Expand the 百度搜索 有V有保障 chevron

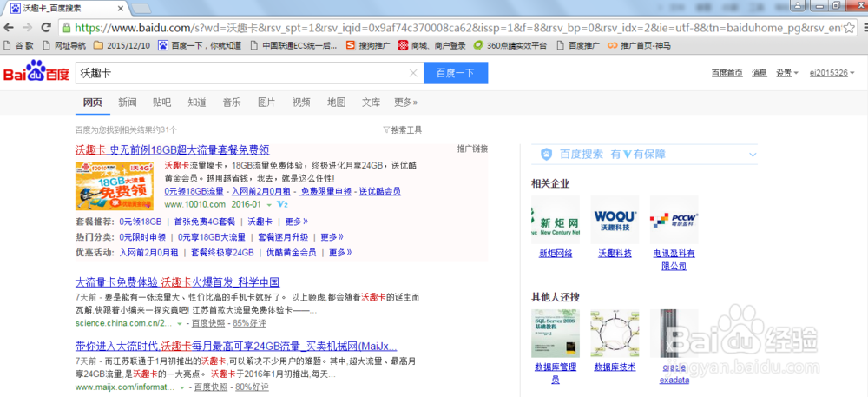click(x=753, y=155)
